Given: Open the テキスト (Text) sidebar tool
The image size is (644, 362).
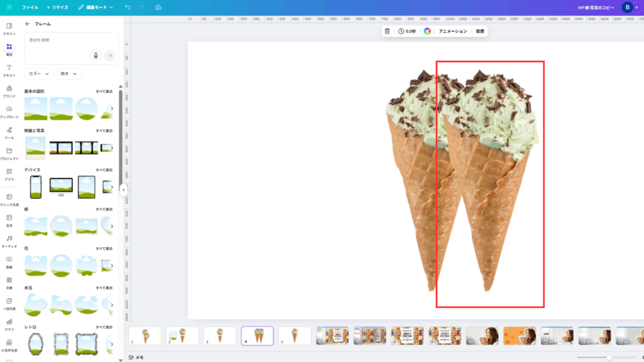Looking at the screenshot, I should click(x=9, y=70).
